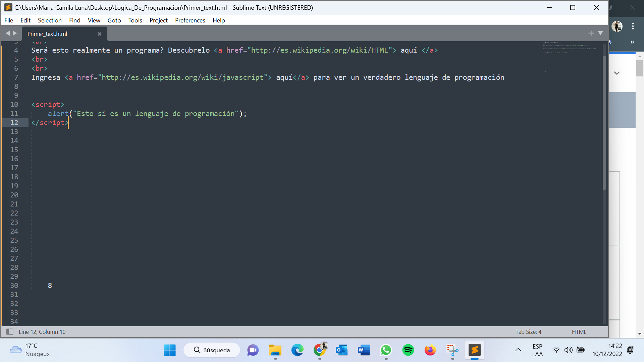Image resolution: width=644 pixels, height=362 pixels.
Task: Click the br tag on line 5
Action: click(39, 59)
